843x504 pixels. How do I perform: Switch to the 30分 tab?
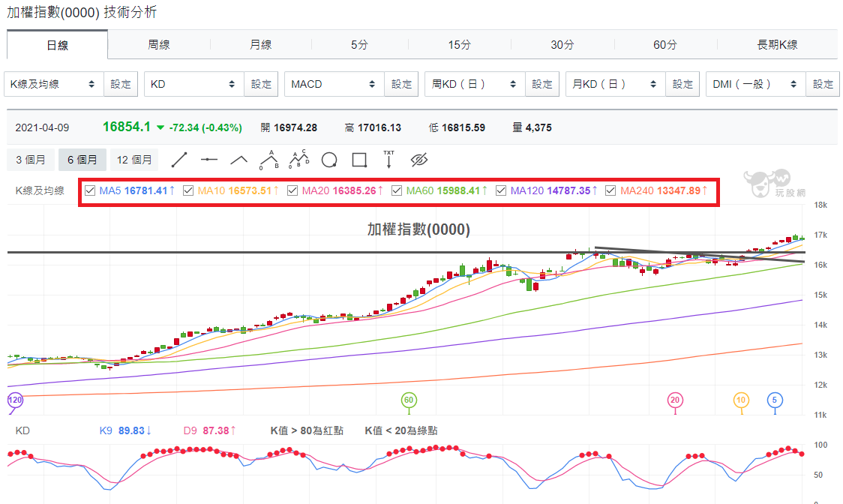click(x=562, y=45)
